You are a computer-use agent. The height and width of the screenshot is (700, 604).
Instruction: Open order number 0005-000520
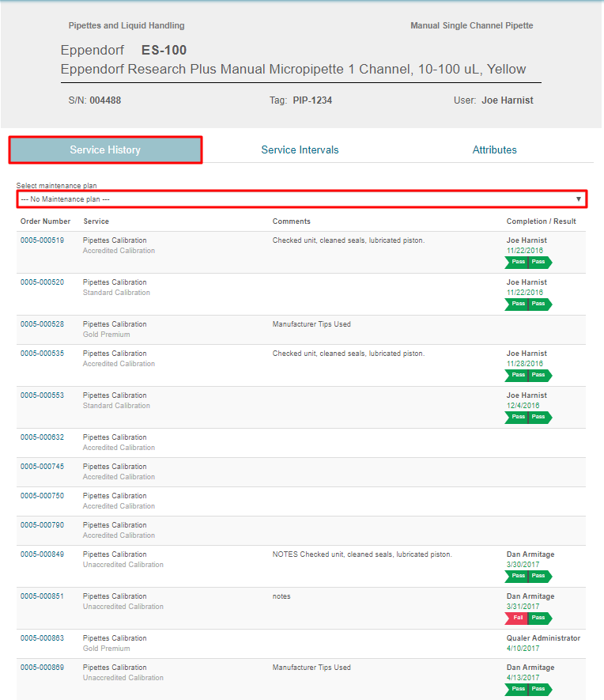42,282
